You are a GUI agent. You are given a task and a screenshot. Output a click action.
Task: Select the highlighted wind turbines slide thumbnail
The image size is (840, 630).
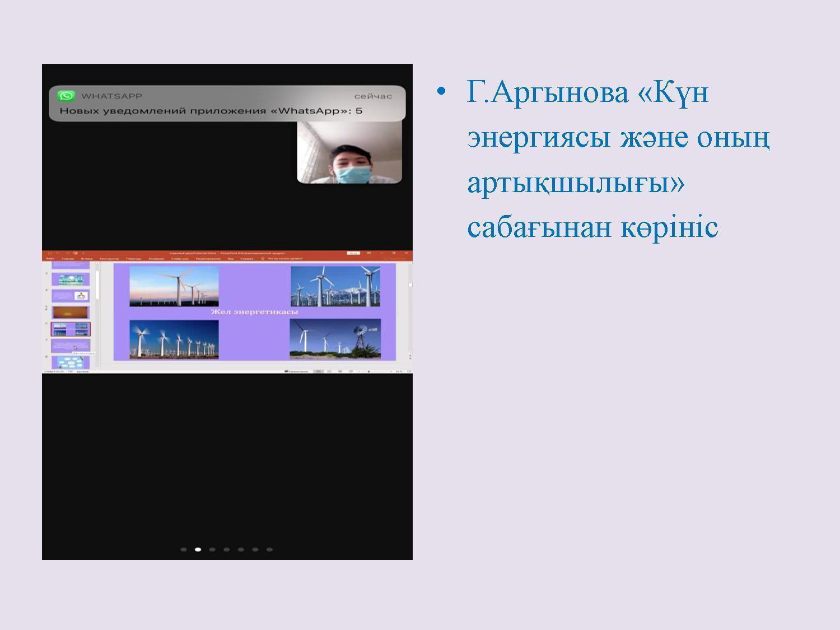tap(71, 329)
